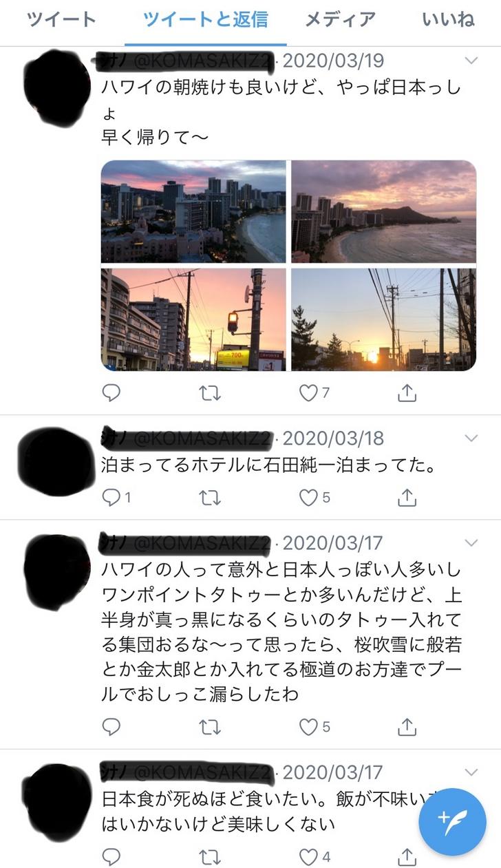Retweet the 2020/03/19 Hawaii sunrise tweet
This screenshot has width=501, height=868.
(x=209, y=392)
